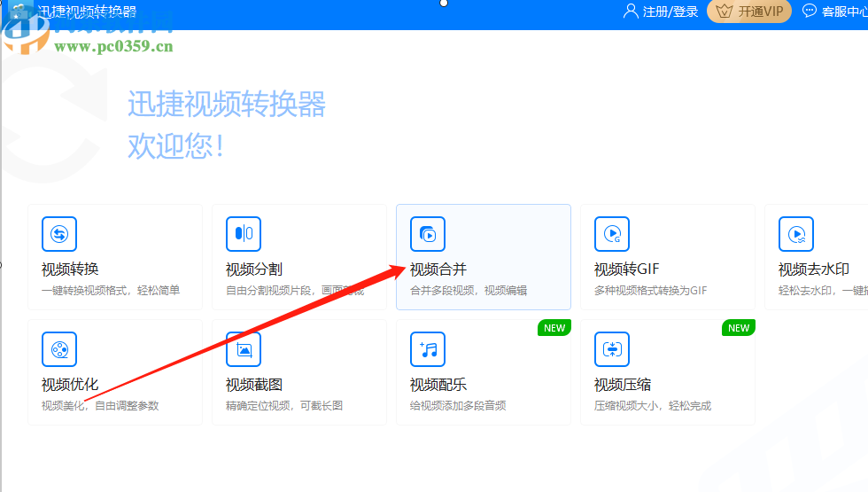This screenshot has width=868, height=492.
Task: Select the 视频转换 title text
Action: point(70,269)
